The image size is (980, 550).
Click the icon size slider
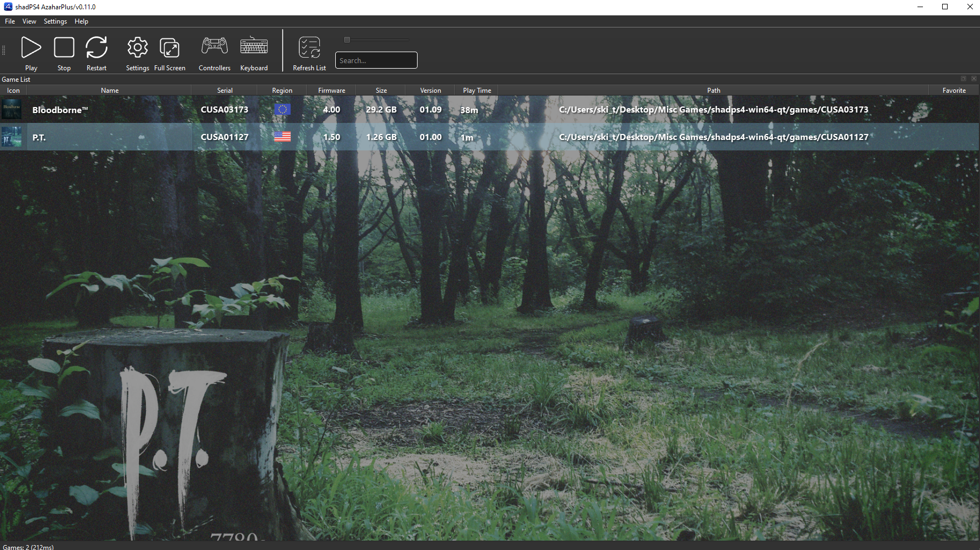[376, 40]
